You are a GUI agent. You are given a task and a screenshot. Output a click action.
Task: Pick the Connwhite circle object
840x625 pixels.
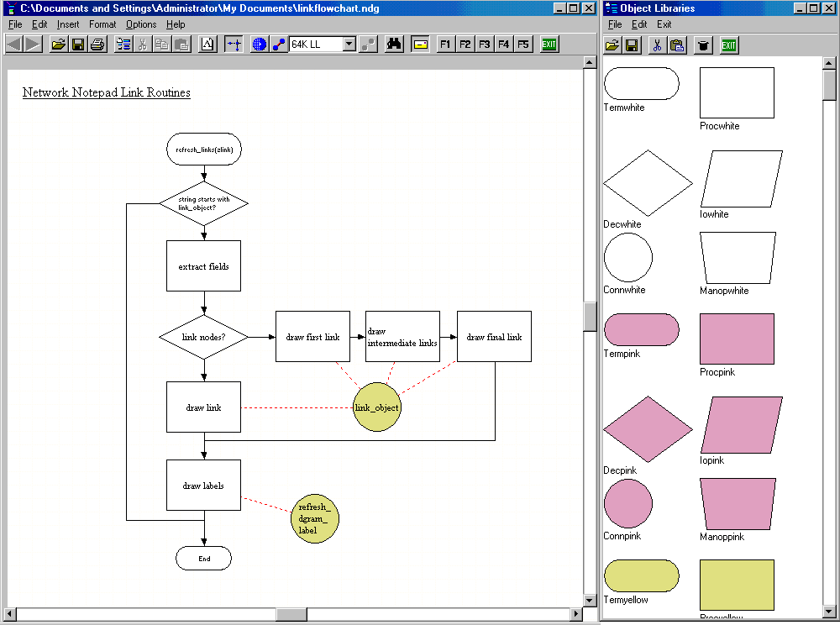pos(627,258)
